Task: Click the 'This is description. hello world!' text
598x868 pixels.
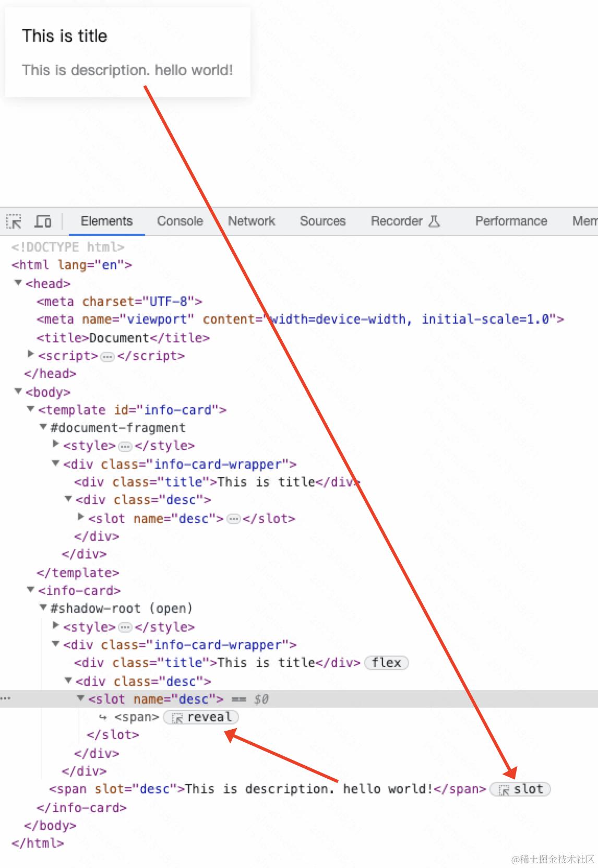Action: (127, 70)
